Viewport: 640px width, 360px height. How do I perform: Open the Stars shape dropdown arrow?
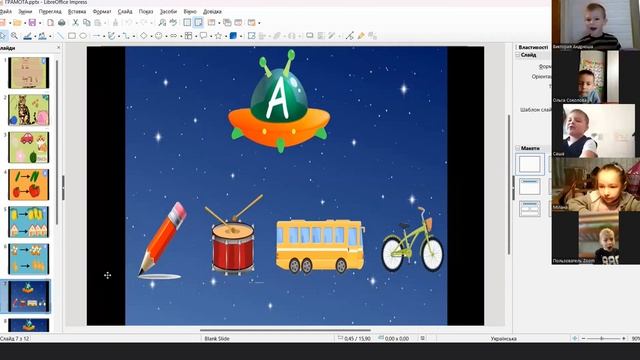coord(226,36)
